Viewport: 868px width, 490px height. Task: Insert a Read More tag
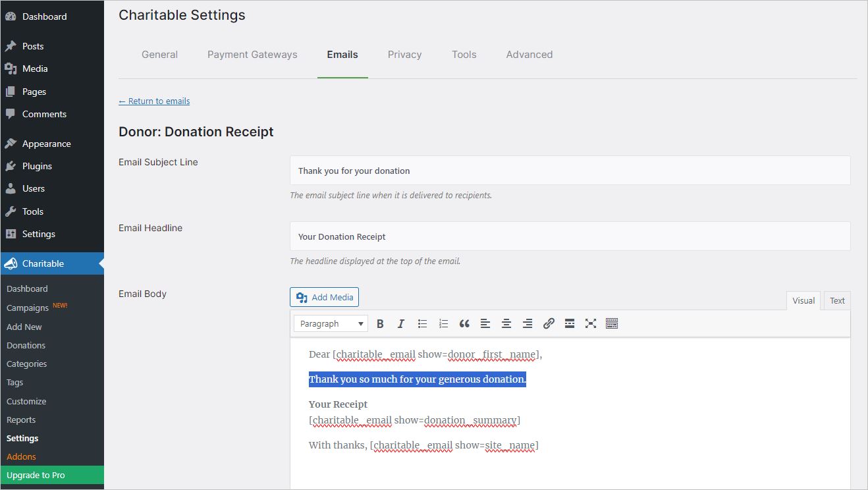coord(570,323)
